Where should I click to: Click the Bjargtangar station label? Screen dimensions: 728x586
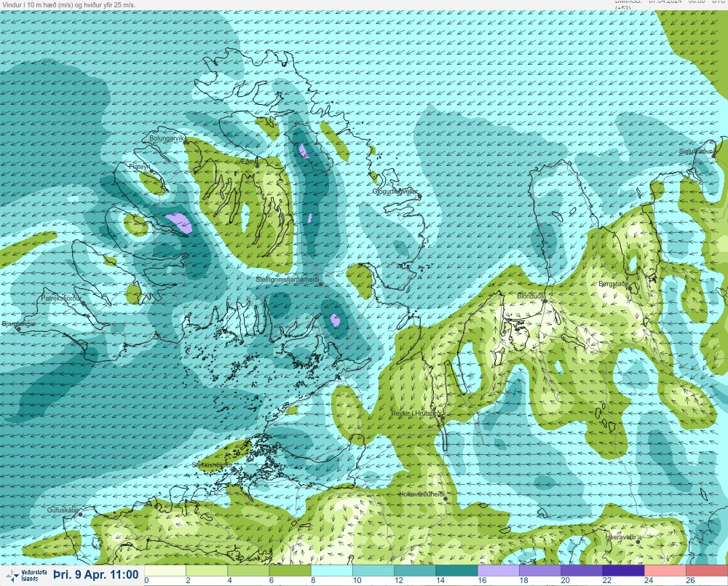tap(19, 324)
